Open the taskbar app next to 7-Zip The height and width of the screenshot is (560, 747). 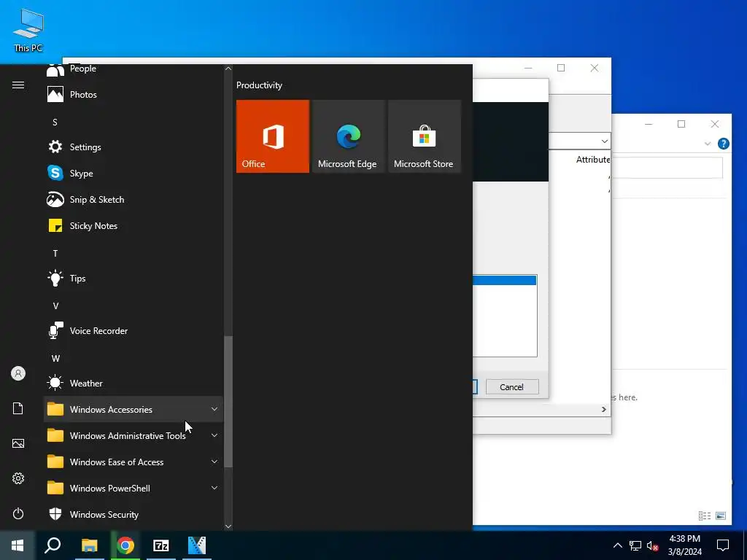pos(197,545)
